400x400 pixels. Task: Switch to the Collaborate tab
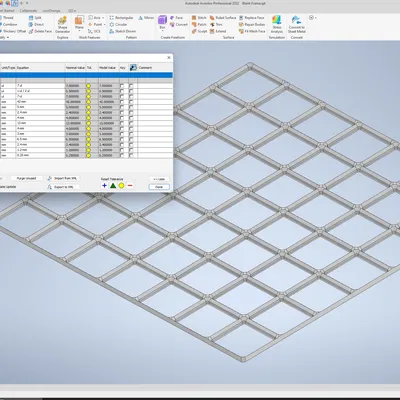[28, 11]
